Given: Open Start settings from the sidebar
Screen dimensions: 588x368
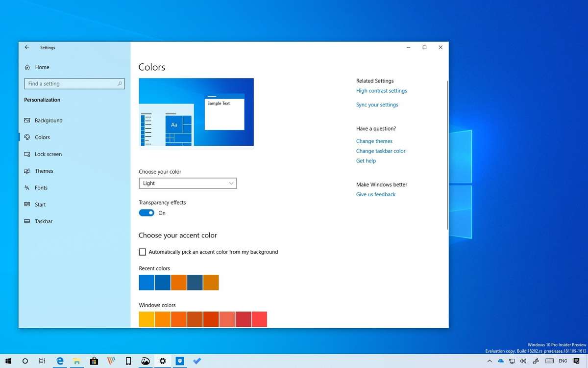Looking at the screenshot, I should point(41,205).
